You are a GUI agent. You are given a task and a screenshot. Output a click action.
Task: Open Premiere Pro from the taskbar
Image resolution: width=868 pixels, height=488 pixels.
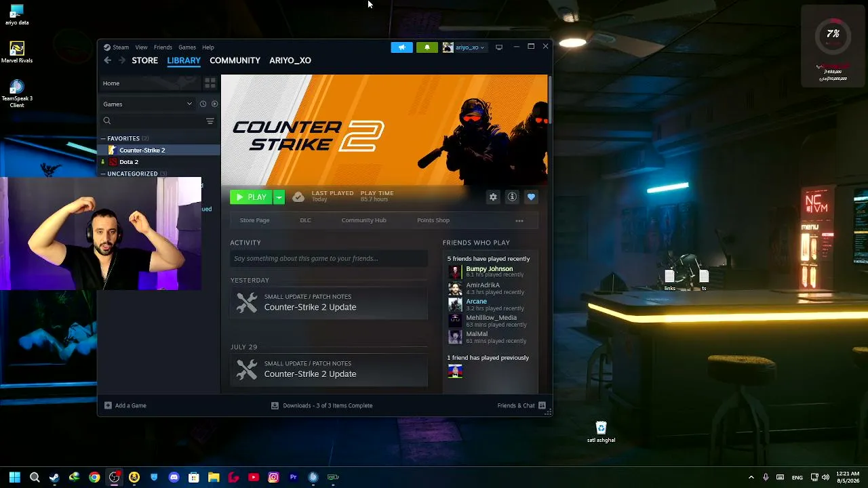click(293, 477)
